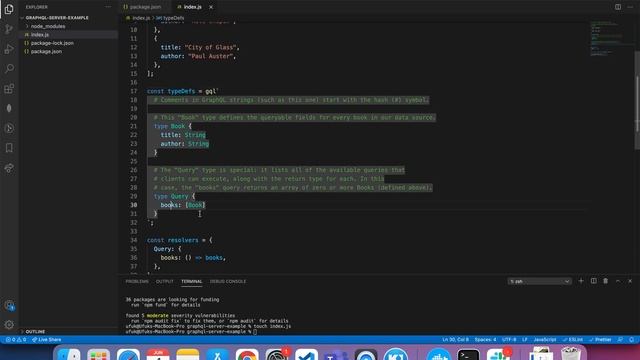Click Ln 30, Col 8 cursor position

[x=455, y=340]
